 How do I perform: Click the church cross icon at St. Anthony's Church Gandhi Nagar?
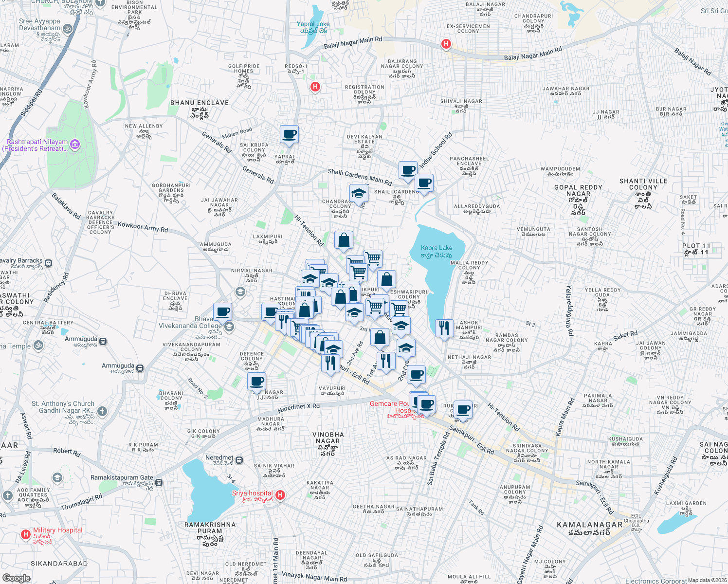point(102,411)
